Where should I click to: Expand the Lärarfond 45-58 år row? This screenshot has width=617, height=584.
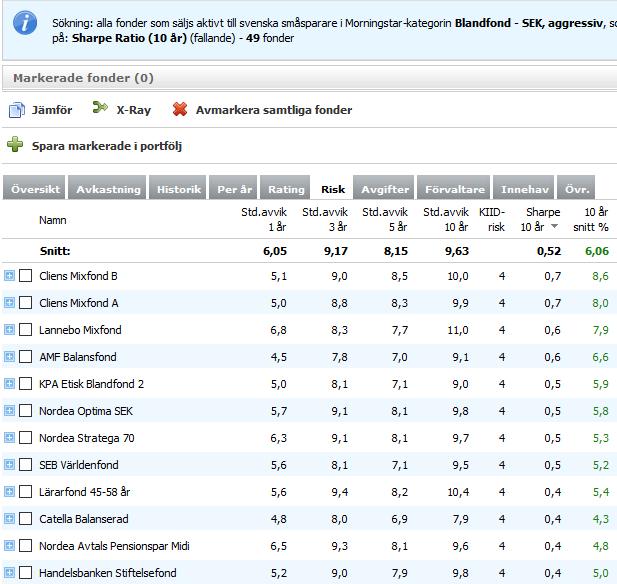click(x=9, y=492)
